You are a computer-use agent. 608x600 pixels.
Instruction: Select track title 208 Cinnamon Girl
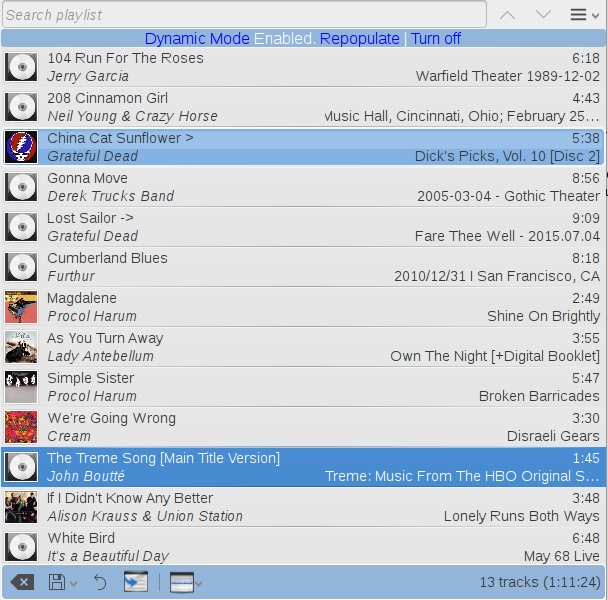(107, 98)
